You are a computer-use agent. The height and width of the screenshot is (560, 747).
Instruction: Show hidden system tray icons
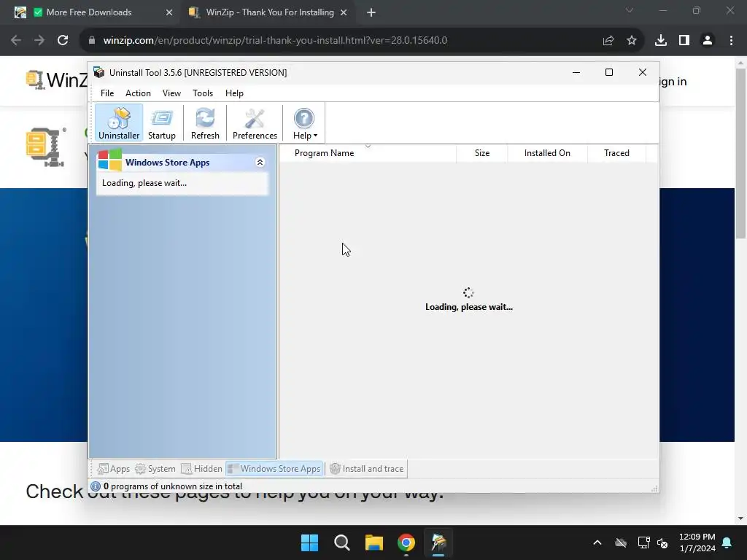click(597, 542)
